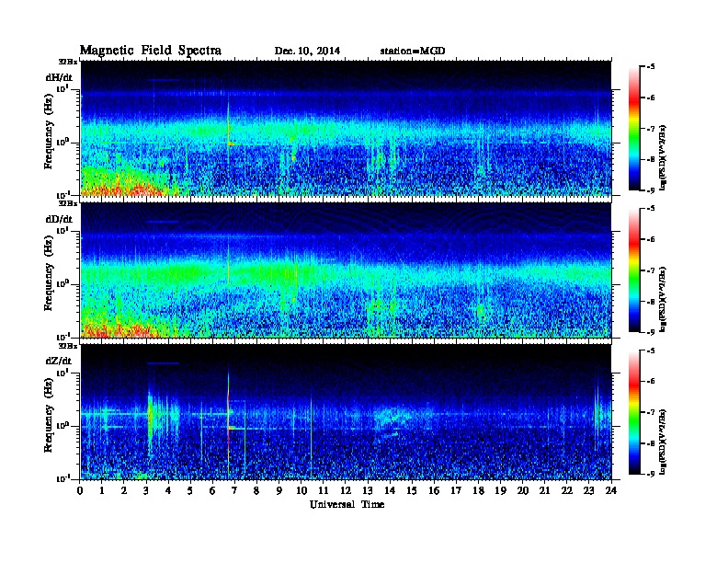Select the dH/dt panel label
728x563 pixels.
[x=59, y=77]
